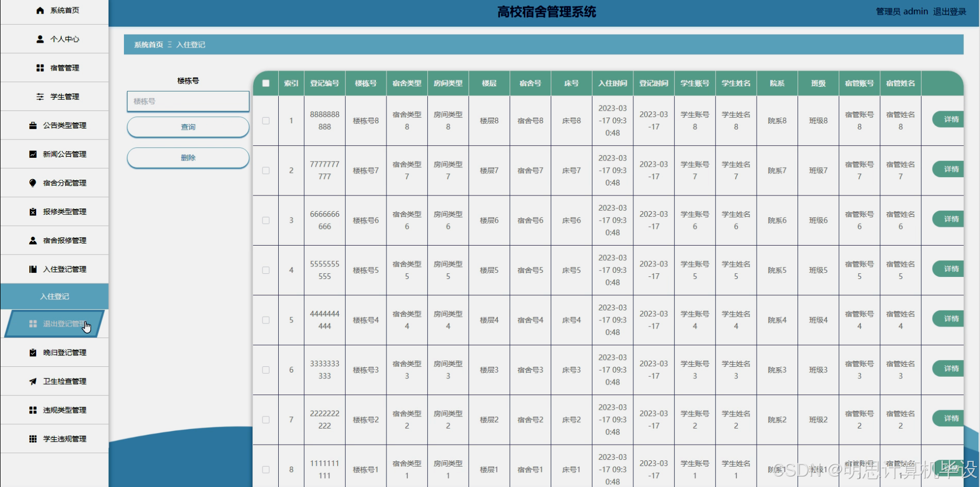Click the 宿管账号 column header

859,83
